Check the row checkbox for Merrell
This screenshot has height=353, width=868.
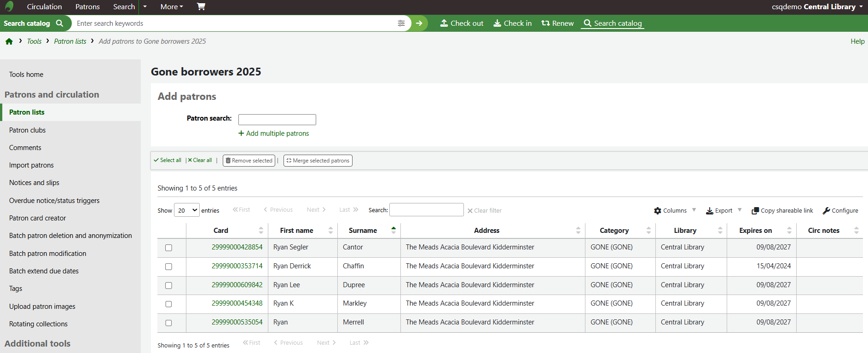click(x=169, y=323)
